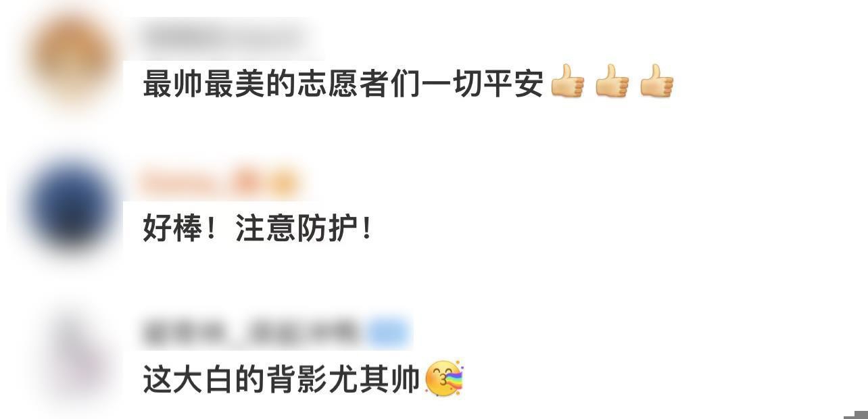The height and width of the screenshot is (419, 868).
Task: Click the last thumbs-up emoji in first comment
Action: (656, 82)
